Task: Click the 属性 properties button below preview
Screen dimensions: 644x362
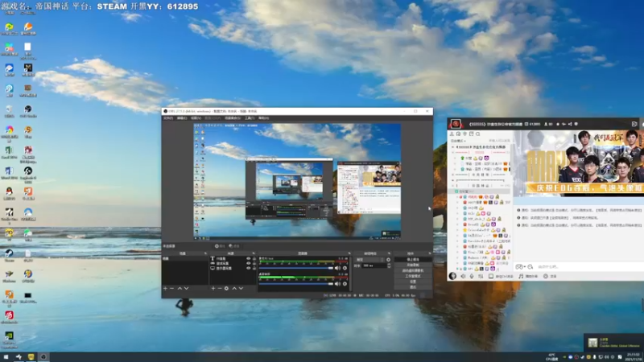Action: pos(220,246)
